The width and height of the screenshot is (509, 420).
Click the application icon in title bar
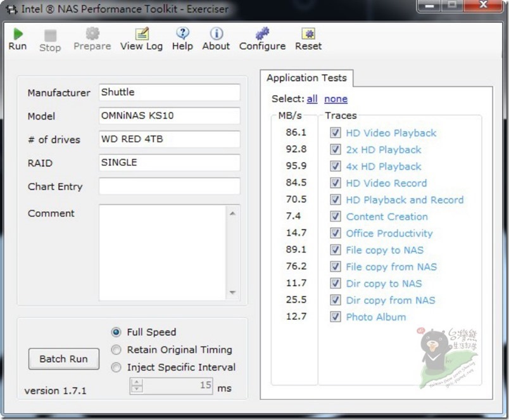click(11, 10)
